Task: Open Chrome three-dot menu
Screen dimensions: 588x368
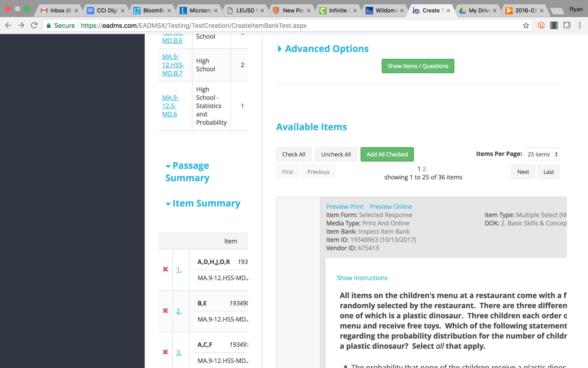Action: (x=580, y=26)
